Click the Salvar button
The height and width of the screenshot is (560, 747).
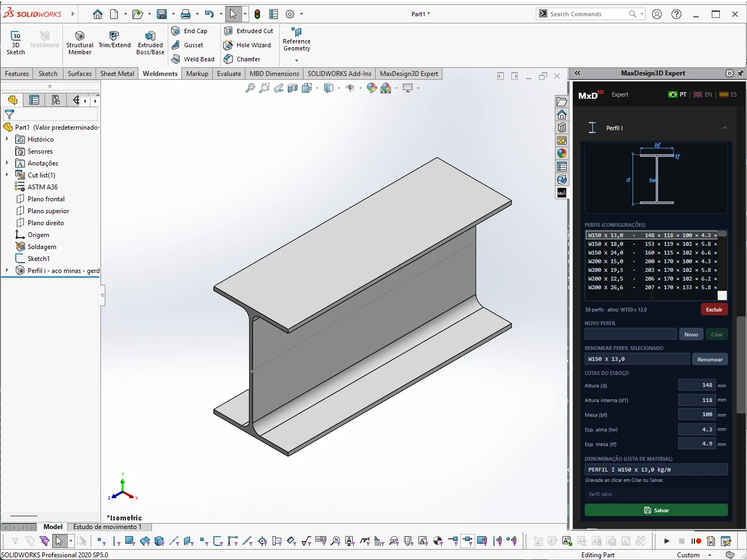(656, 510)
